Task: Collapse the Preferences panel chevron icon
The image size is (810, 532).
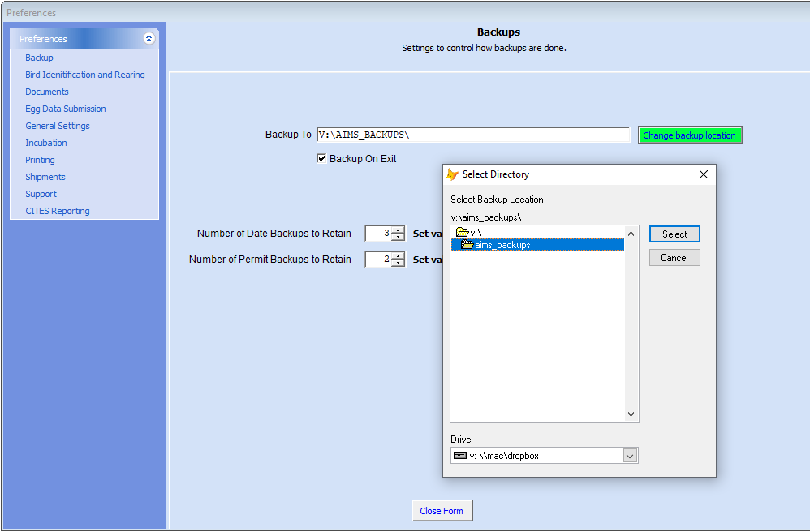Action: (149, 38)
